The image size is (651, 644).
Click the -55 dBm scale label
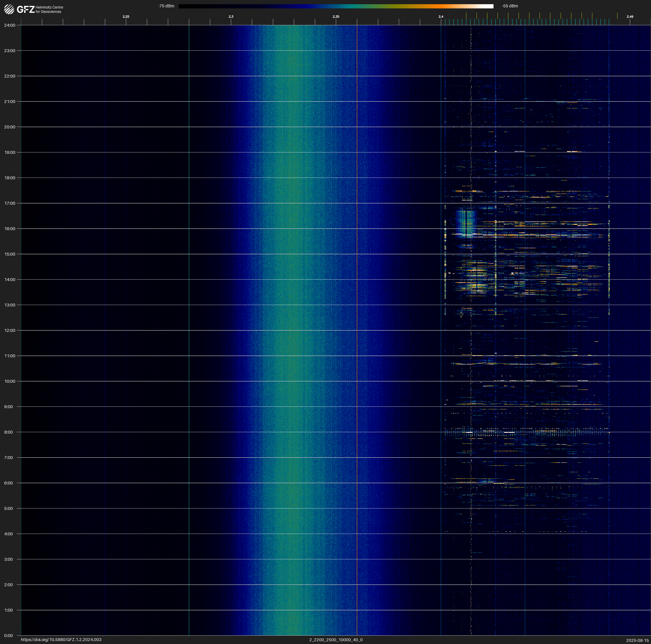[x=509, y=6]
